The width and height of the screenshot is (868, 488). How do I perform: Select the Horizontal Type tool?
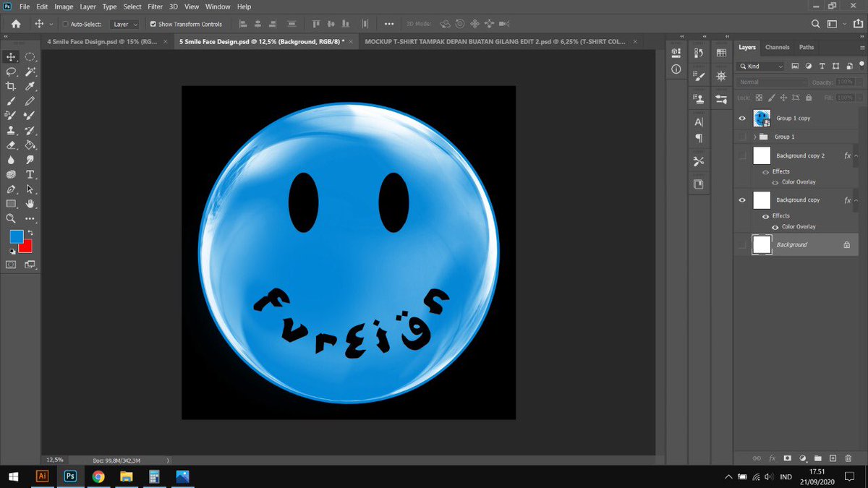coord(30,174)
